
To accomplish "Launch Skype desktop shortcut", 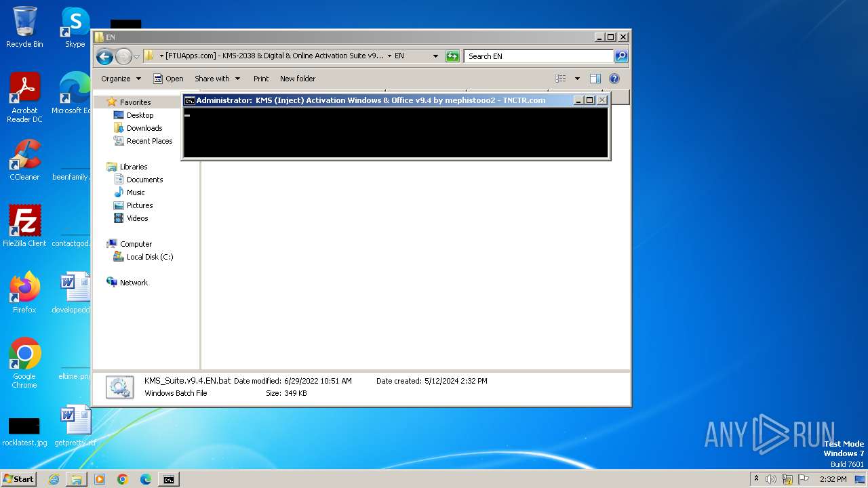I will click(75, 27).
